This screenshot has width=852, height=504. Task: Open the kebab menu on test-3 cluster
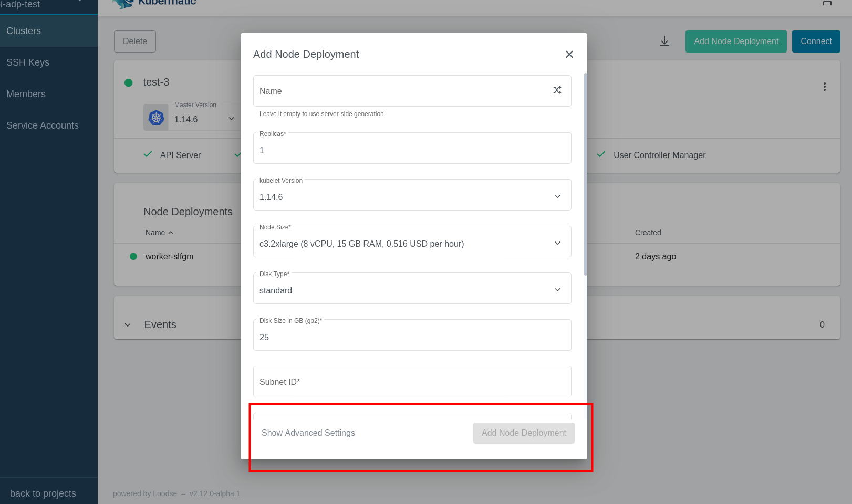coord(824,87)
